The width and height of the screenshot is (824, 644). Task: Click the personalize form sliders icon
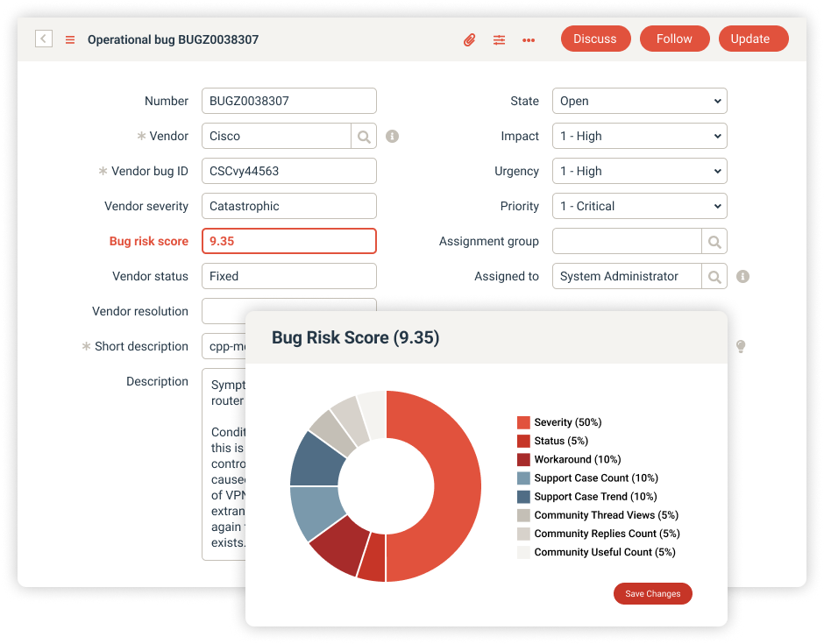click(499, 39)
